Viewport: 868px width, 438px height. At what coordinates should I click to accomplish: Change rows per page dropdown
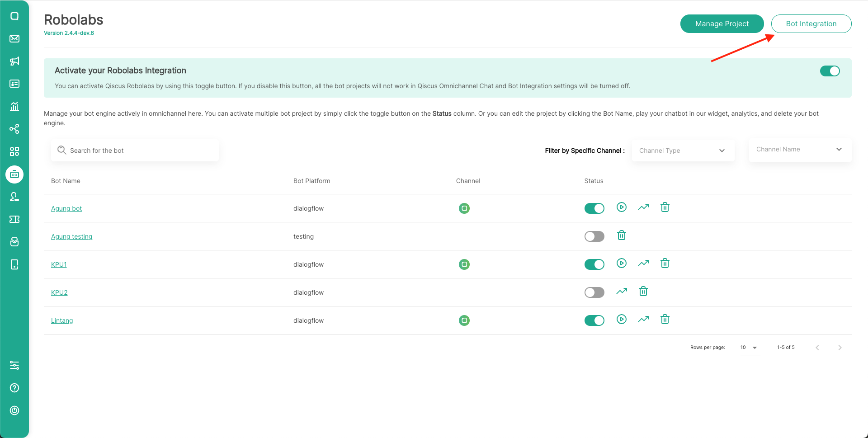(750, 348)
